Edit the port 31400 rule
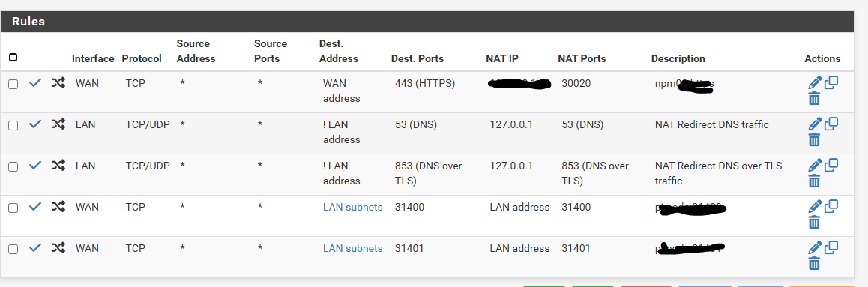 tap(814, 207)
